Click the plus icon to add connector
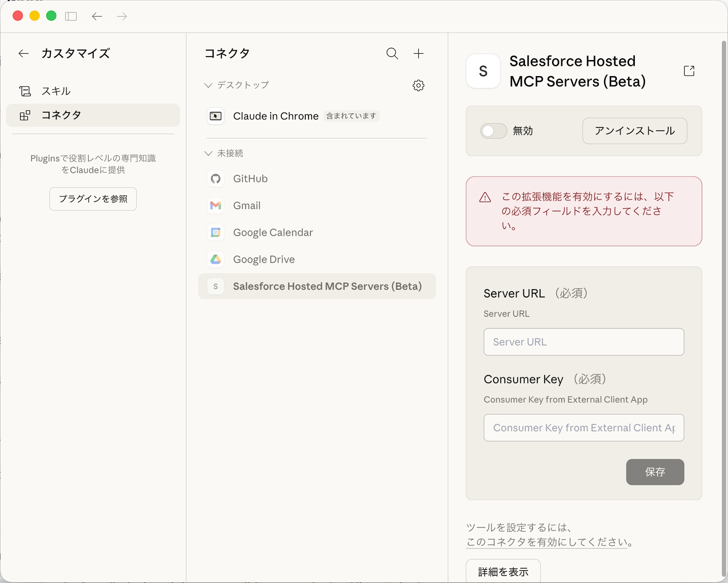This screenshot has height=583, width=728. point(418,54)
